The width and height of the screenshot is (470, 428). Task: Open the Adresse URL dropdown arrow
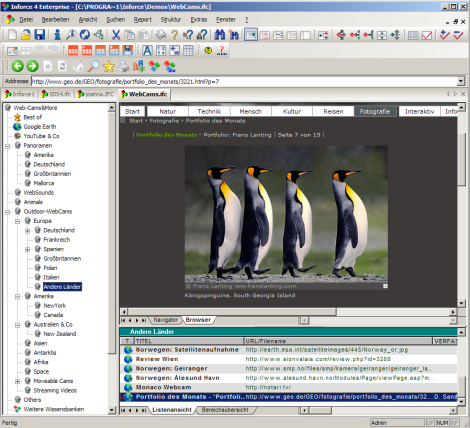coord(461,81)
